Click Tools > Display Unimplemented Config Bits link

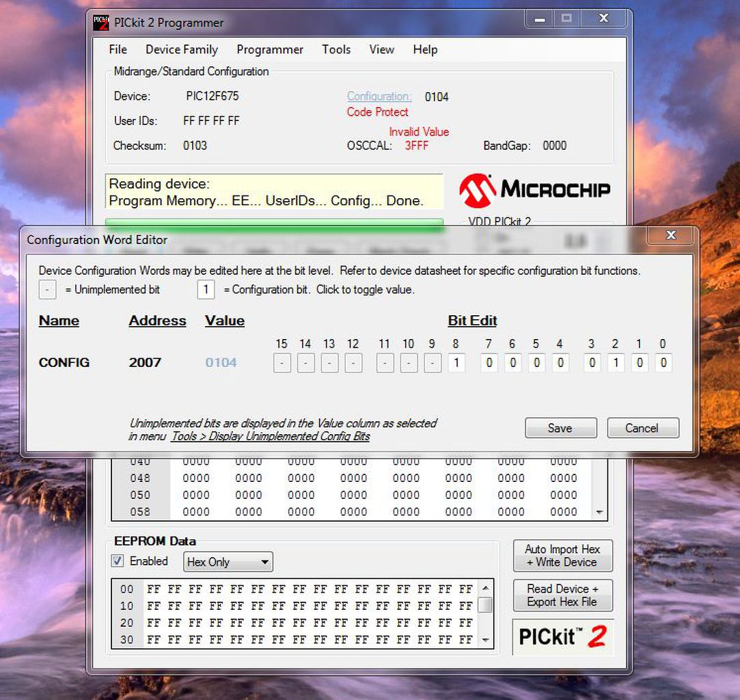271,436
